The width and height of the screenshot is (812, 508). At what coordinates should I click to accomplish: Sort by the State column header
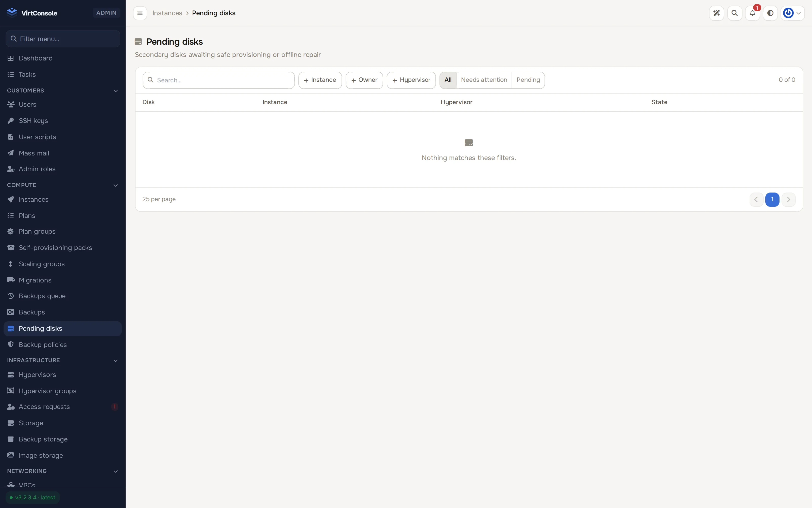click(659, 102)
